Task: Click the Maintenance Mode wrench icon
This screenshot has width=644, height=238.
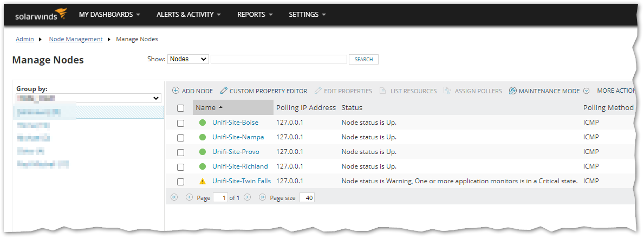Action: (x=512, y=91)
